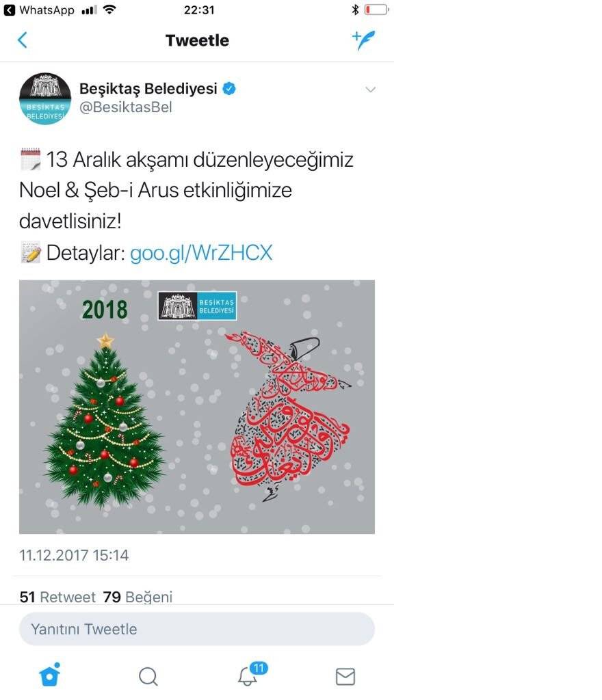This screenshot has height=700, width=602.
Task: Tap the @BesiktasBel handle
Action: (125, 107)
